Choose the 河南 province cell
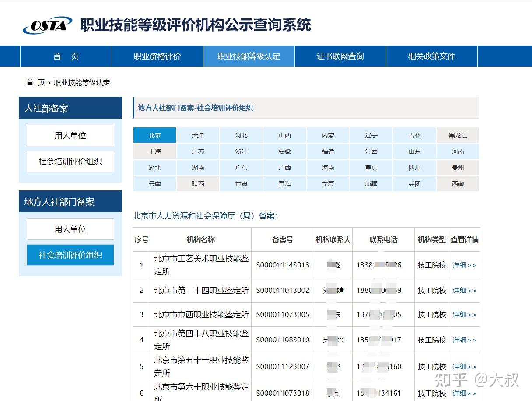 tap(458, 151)
